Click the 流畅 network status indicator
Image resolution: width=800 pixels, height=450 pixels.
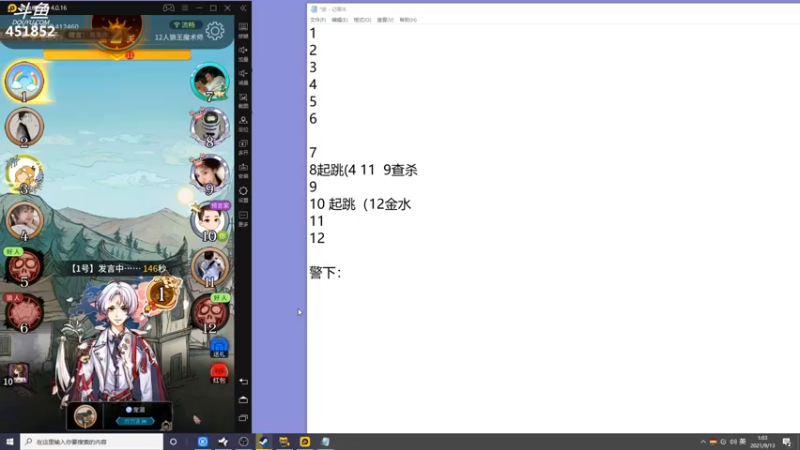[185, 24]
